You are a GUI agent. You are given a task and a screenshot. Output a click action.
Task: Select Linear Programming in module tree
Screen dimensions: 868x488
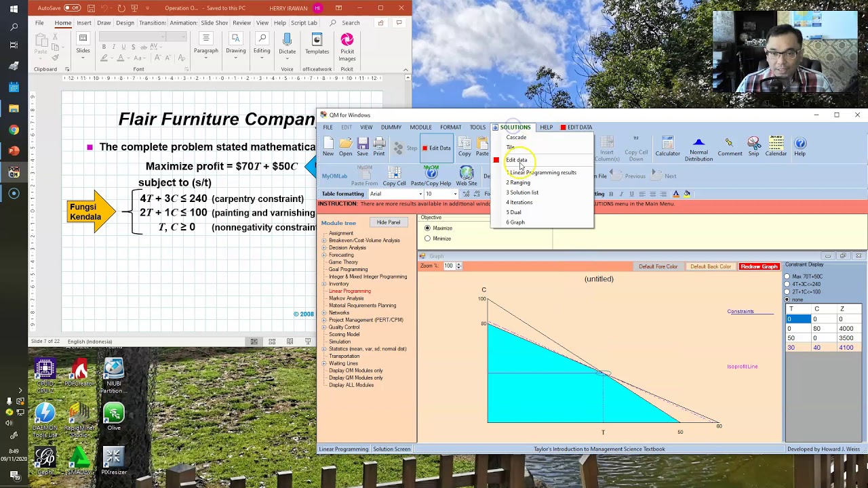click(350, 291)
